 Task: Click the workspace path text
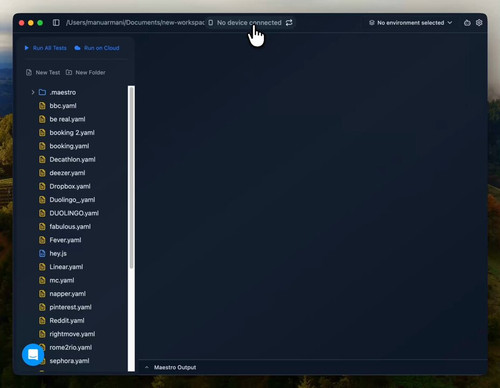pyautogui.click(x=135, y=23)
